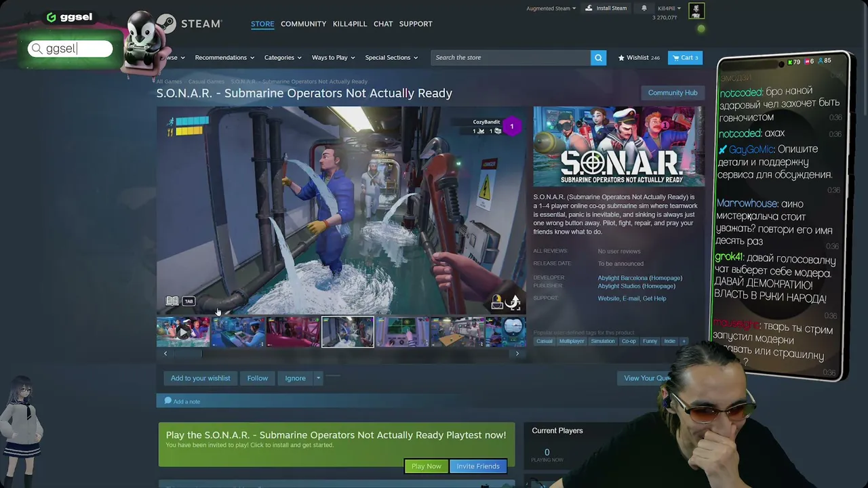Click the Community Hub button
Screen dimensions: 868x488
point(673,93)
